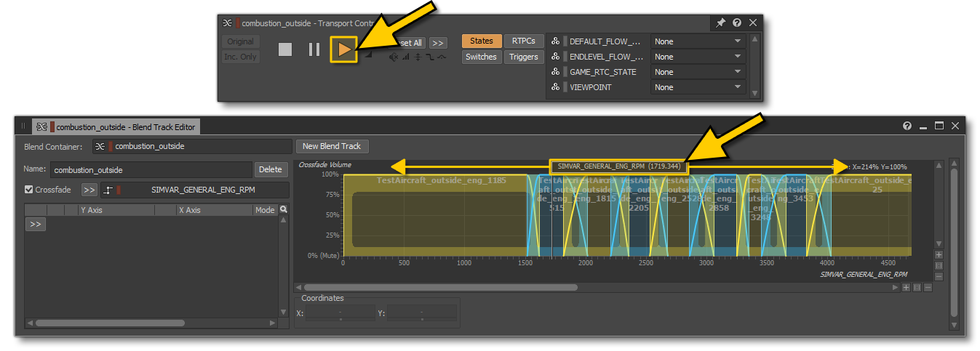Zoom in vertically with the side plus icon

click(939, 255)
